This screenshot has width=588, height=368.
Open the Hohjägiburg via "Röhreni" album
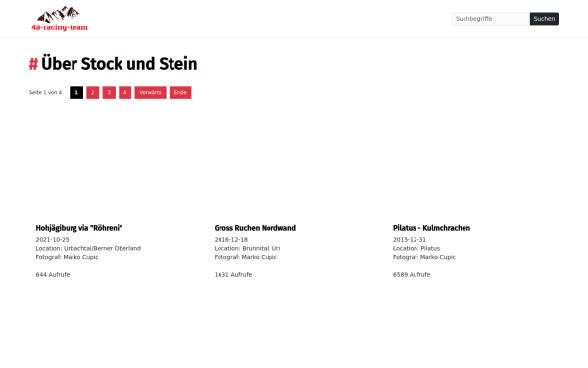point(79,228)
